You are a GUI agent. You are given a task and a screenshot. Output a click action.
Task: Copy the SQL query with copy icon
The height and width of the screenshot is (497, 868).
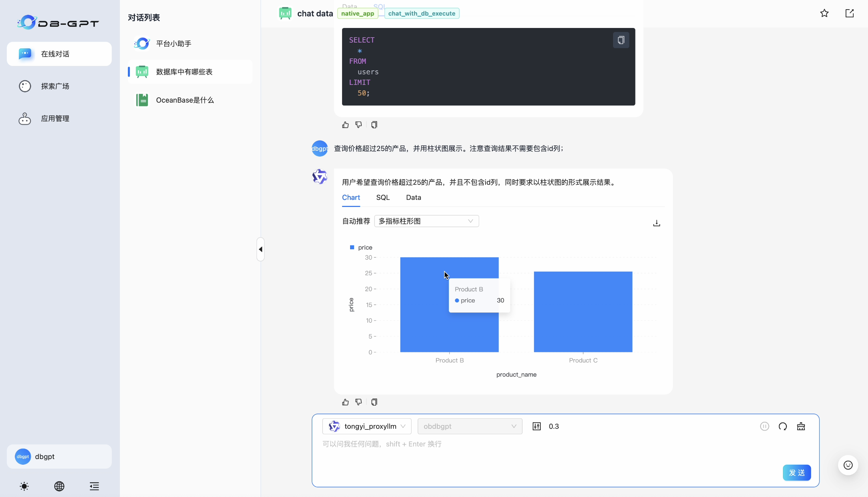point(620,40)
